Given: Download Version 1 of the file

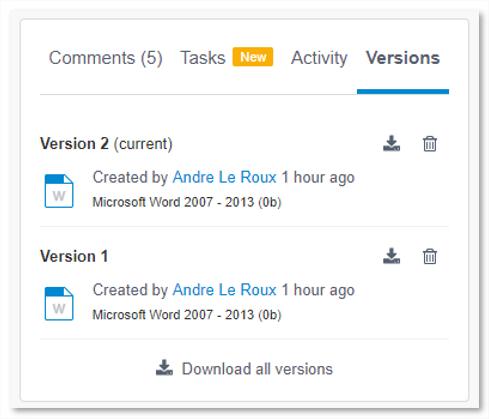Looking at the screenshot, I should [391, 256].
